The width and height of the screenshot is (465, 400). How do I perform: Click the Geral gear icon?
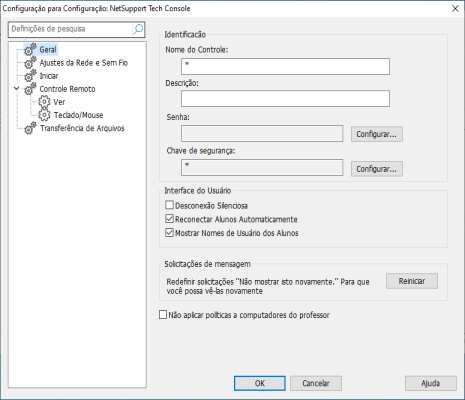point(30,49)
